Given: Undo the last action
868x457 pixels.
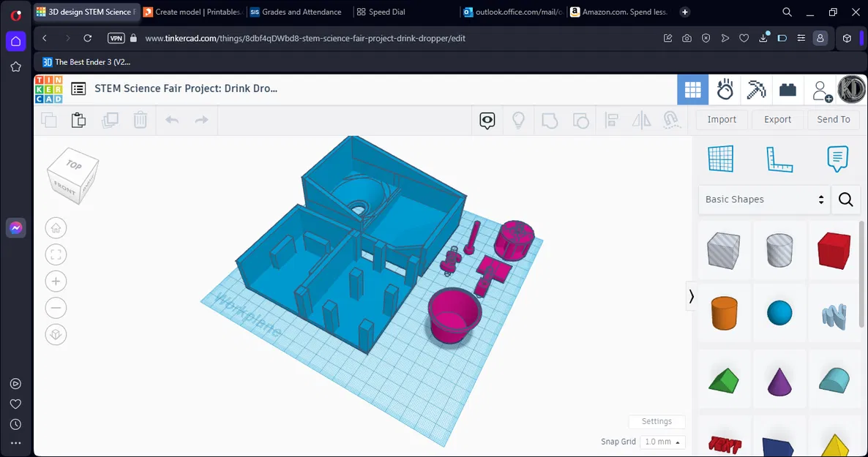Looking at the screenshot, I should click(172, 119).
